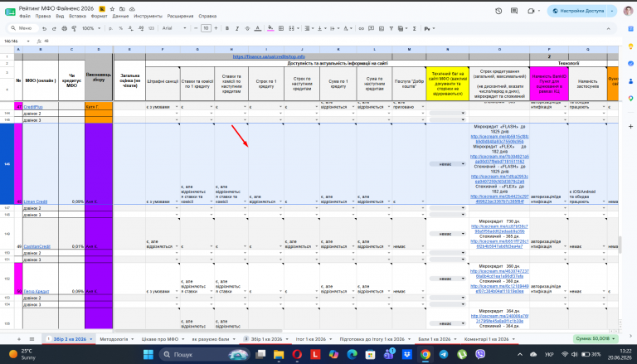The image size is (637, 364).
Task: Open Сумма 50,0018 summary dropdown
Action: pos(596,338)
